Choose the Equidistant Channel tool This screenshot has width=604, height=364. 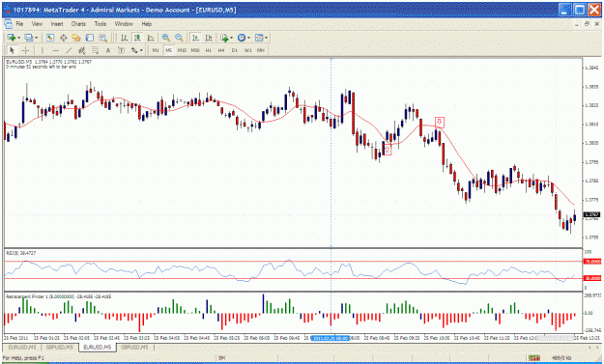[82, 50]
